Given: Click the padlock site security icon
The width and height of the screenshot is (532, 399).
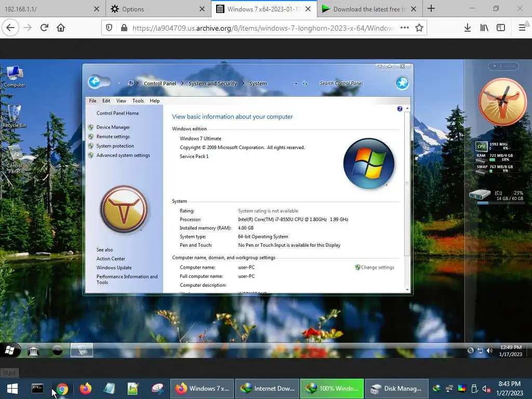Looking at the screenshot, I should click(x=124, y=28).
